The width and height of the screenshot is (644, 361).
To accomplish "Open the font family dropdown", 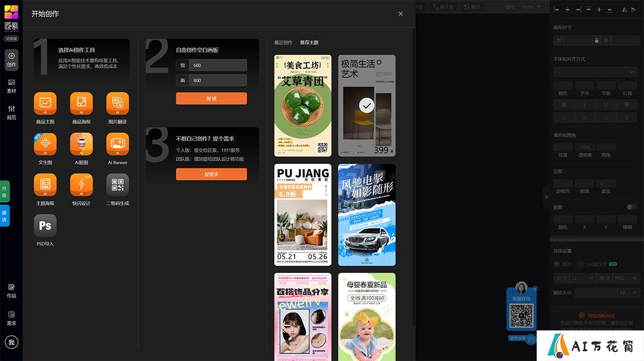I will click(x=595, y=71).
